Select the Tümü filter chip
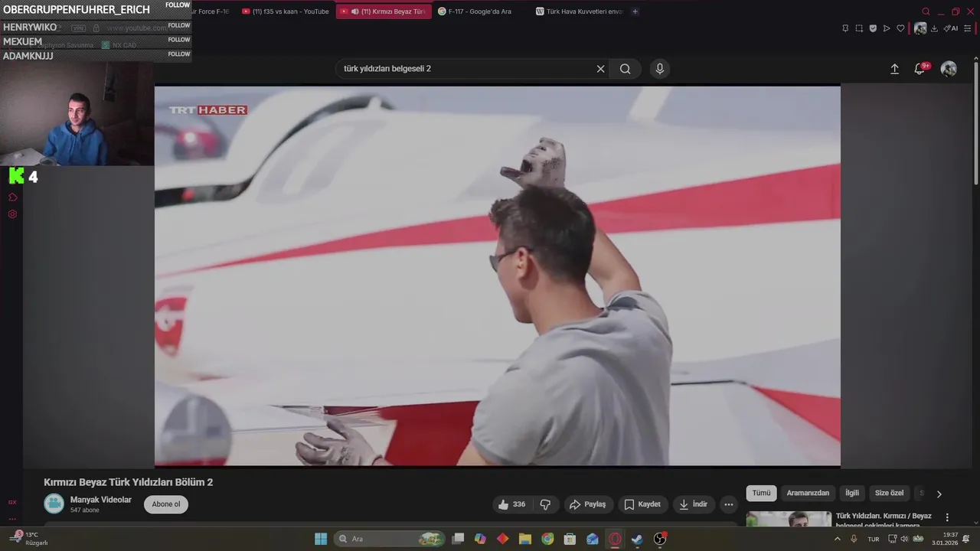 coord(761,494)
